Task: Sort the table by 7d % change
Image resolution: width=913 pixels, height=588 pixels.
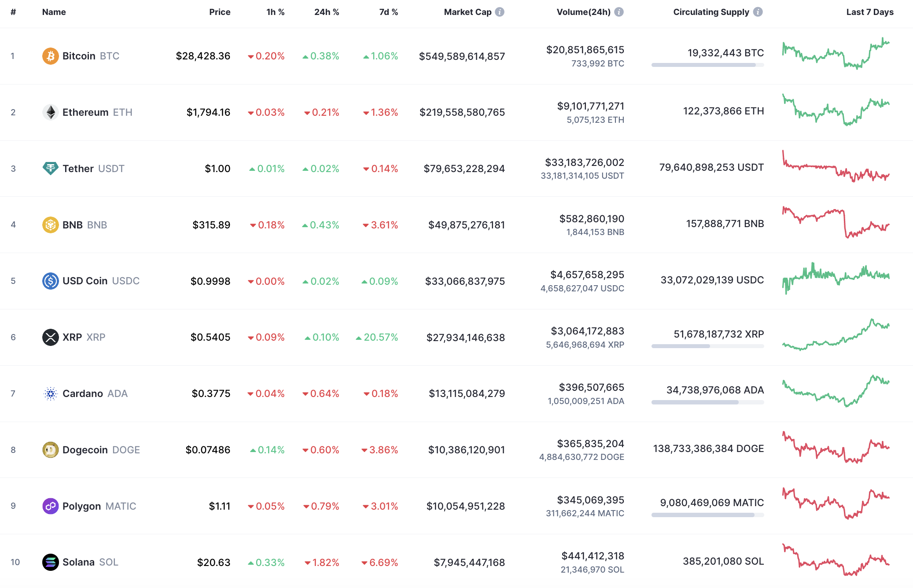Action: 388,12
